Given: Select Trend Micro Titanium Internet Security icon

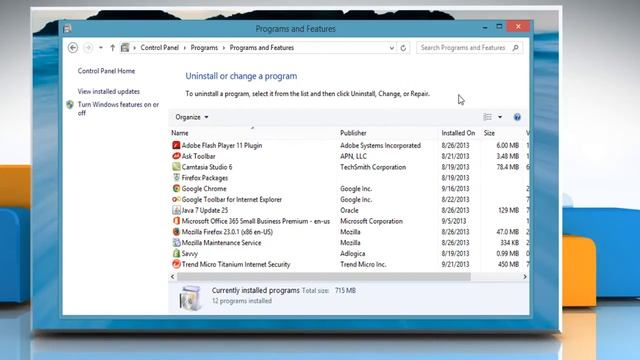Looking at the screenshot, I should [176, 264].
